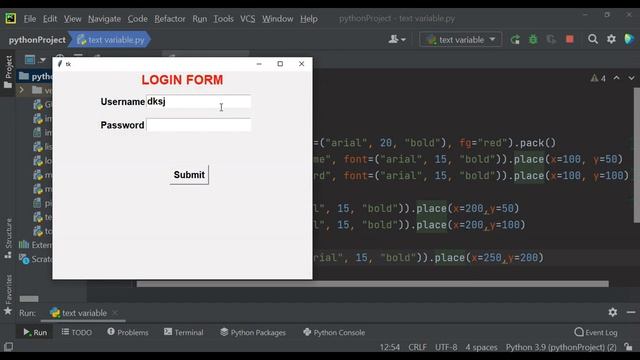The height and width of the screenshot is (360, 640).
Task: Click the Debug bug icon
Action: (533, 40)
